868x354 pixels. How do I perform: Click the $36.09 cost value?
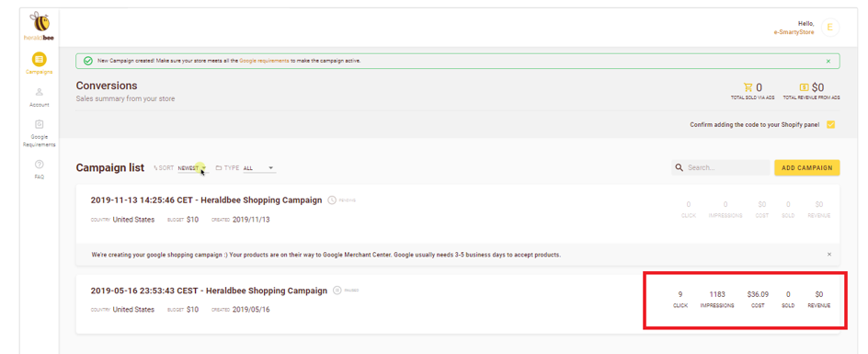click(x=758, y=294)
